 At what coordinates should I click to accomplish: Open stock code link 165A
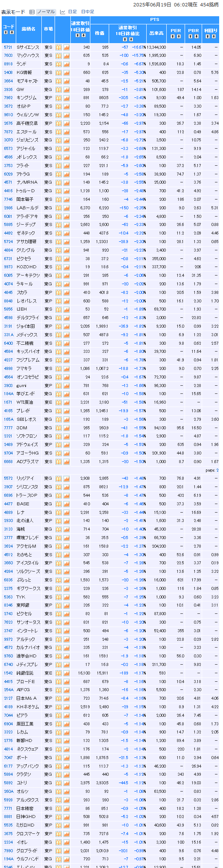[9, 419]
